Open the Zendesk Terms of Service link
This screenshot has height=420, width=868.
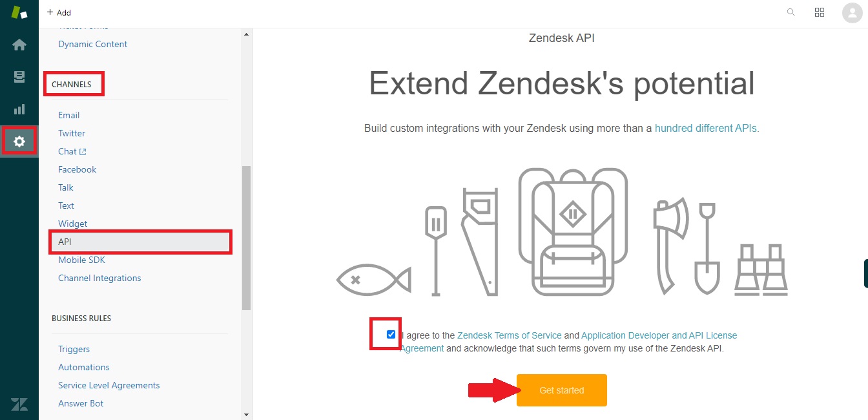click(x=509, y=335)
